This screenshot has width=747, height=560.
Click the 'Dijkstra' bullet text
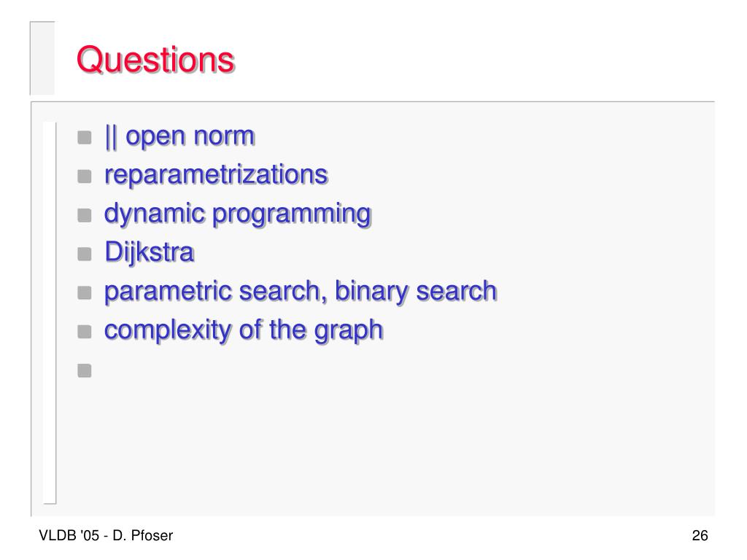(149, 252)
